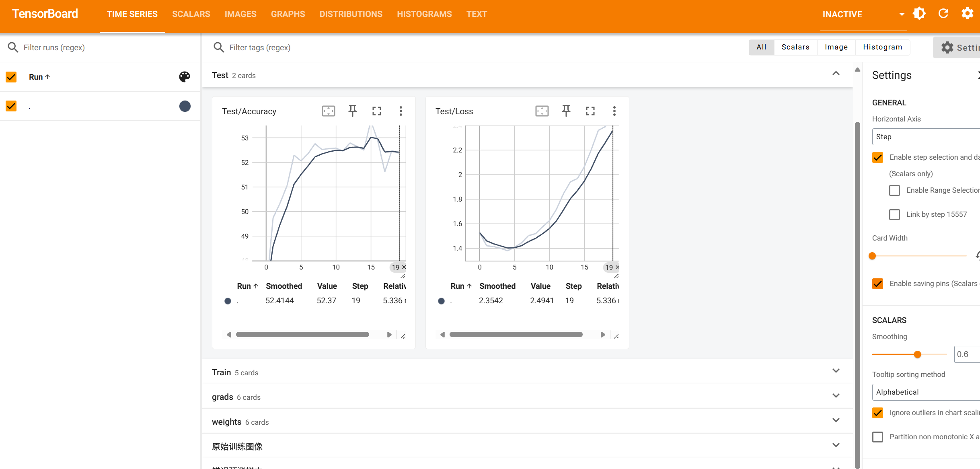
Task: Filter cards by Image
Action: coord(836,47)
